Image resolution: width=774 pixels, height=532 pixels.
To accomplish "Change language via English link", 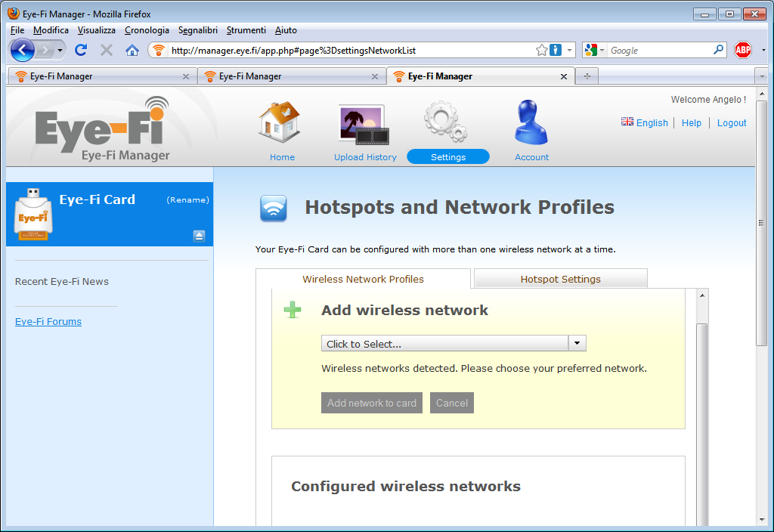I will [652, 123].
